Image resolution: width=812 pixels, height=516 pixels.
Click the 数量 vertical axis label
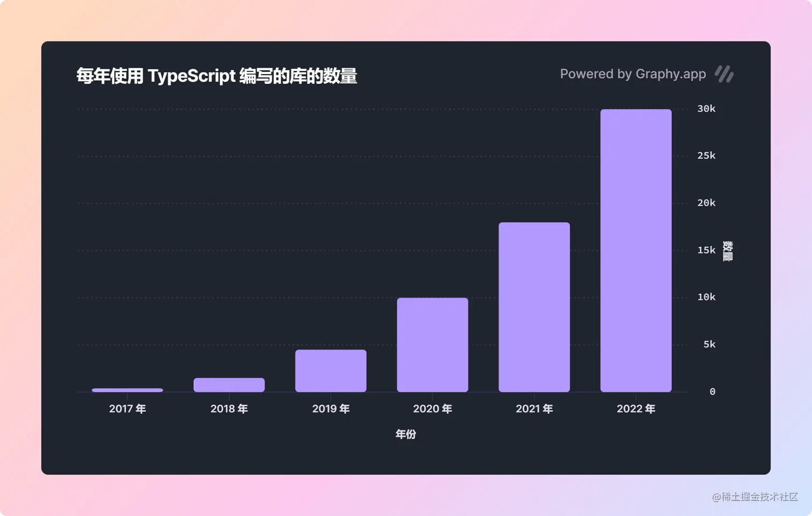point(726,250)
